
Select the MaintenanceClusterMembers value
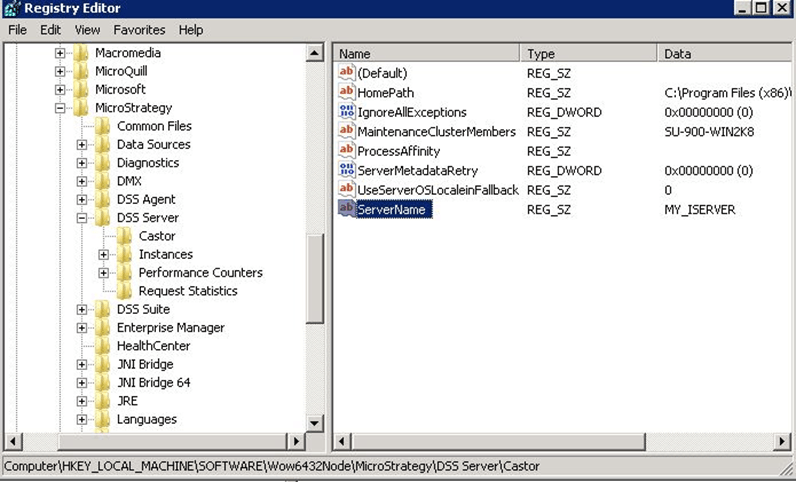click(x=436, y=131)
